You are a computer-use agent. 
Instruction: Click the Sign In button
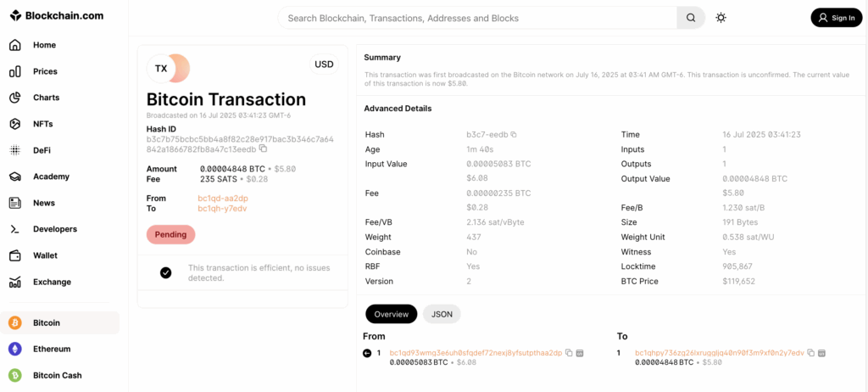coord(836,18)
